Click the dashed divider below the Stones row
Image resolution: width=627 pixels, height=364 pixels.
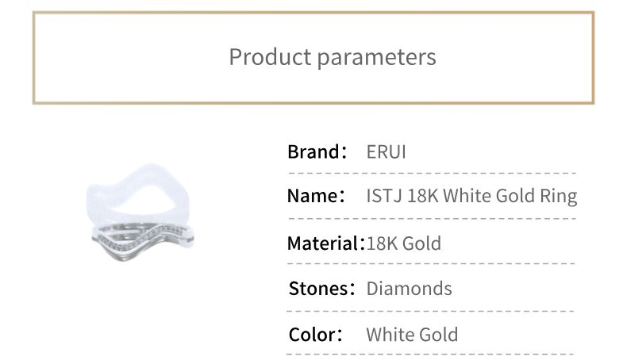pos(430,311)
